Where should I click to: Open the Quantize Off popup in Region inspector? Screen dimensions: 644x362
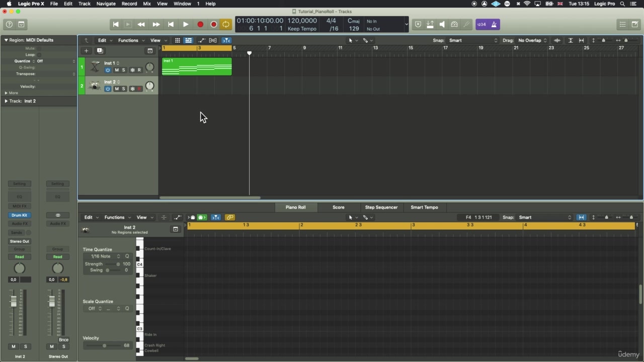55,61
